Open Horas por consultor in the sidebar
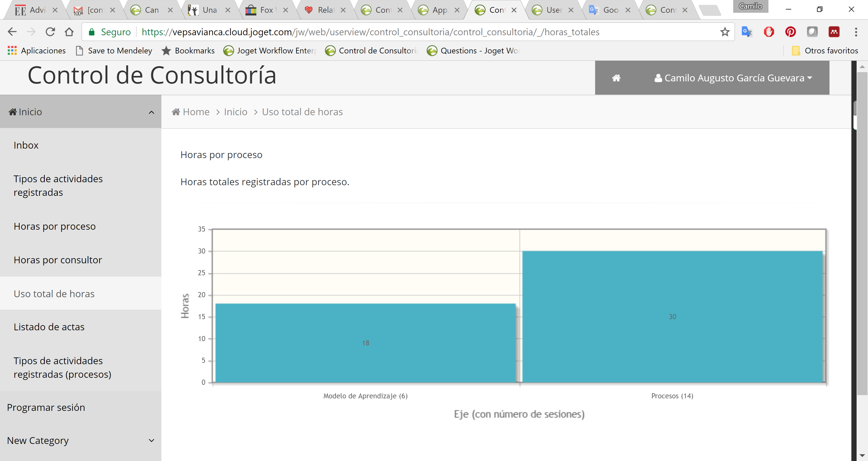Screen dimensions: 868x461 (58, 260)
